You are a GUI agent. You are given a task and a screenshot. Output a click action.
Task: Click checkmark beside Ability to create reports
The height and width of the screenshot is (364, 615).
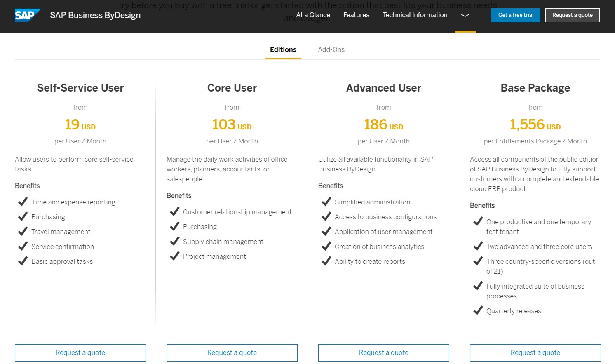tap(326, 261)
